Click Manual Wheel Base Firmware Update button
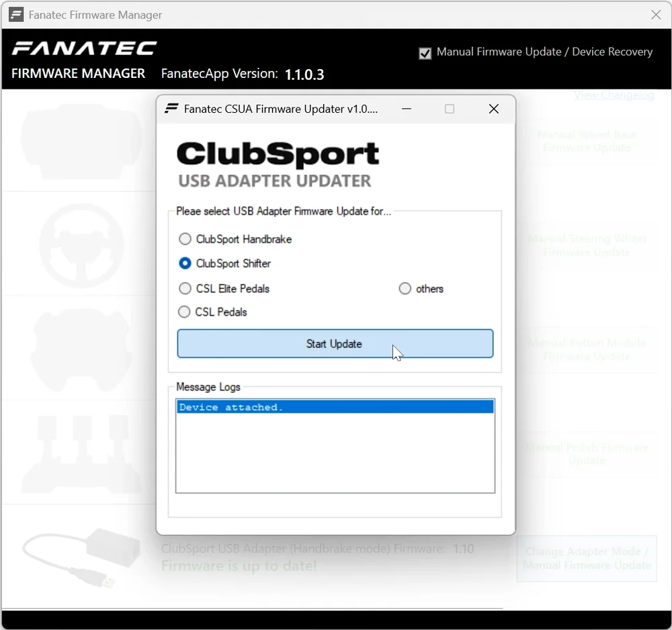Screen dimensions: 672x630 tap(587, 141)
